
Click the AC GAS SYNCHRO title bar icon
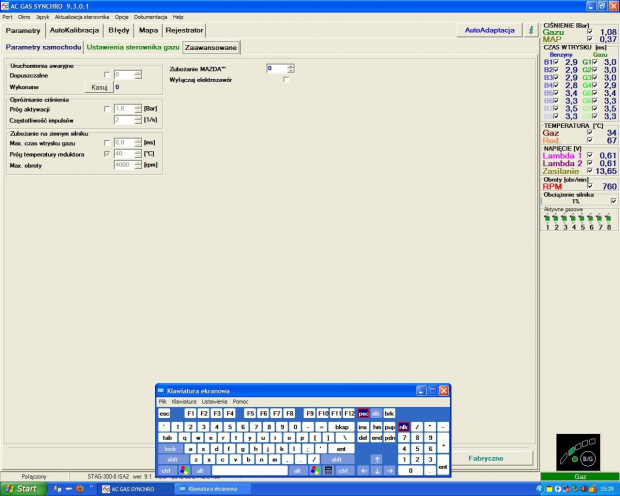coord(6,5)
